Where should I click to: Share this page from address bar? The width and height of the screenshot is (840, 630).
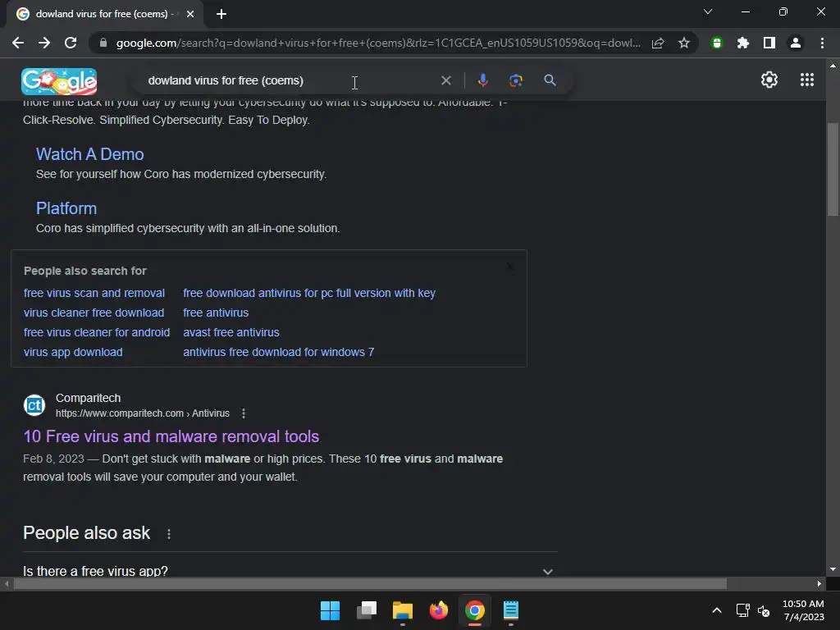(x=658, y=43)
